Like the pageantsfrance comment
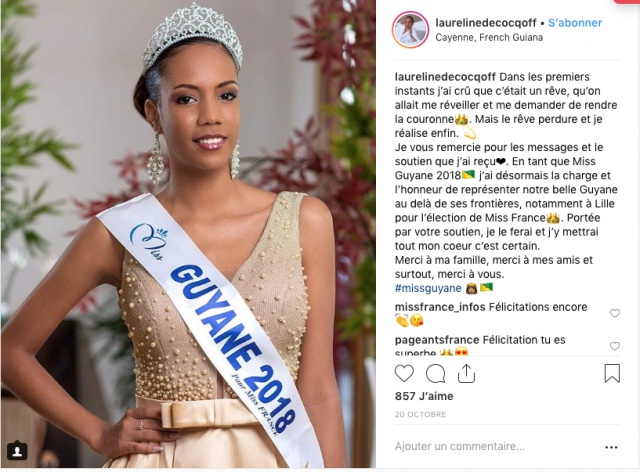Screen dimensions: 640x472 click(x=615, y=346)
